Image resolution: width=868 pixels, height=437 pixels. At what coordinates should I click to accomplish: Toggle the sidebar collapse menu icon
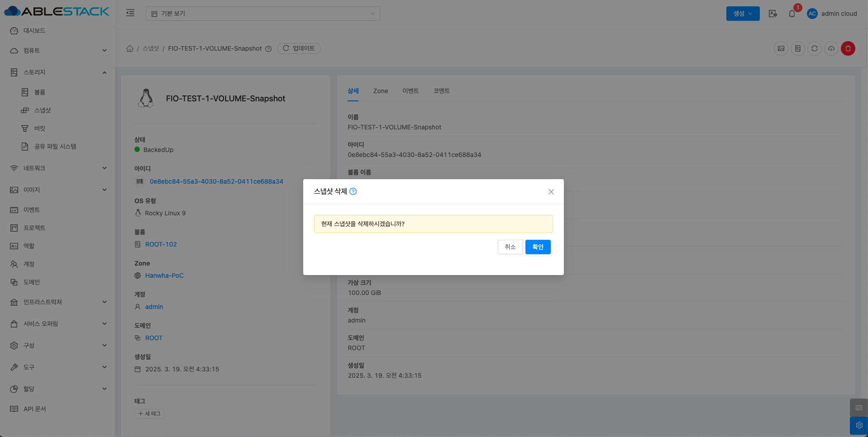pyautogui.click(x=130, y=13)
